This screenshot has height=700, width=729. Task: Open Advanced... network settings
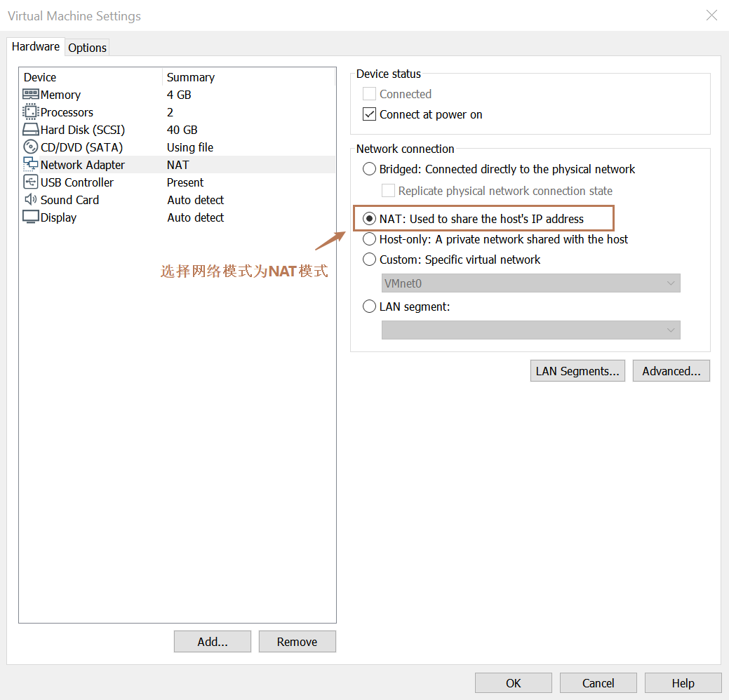(671, 371)
